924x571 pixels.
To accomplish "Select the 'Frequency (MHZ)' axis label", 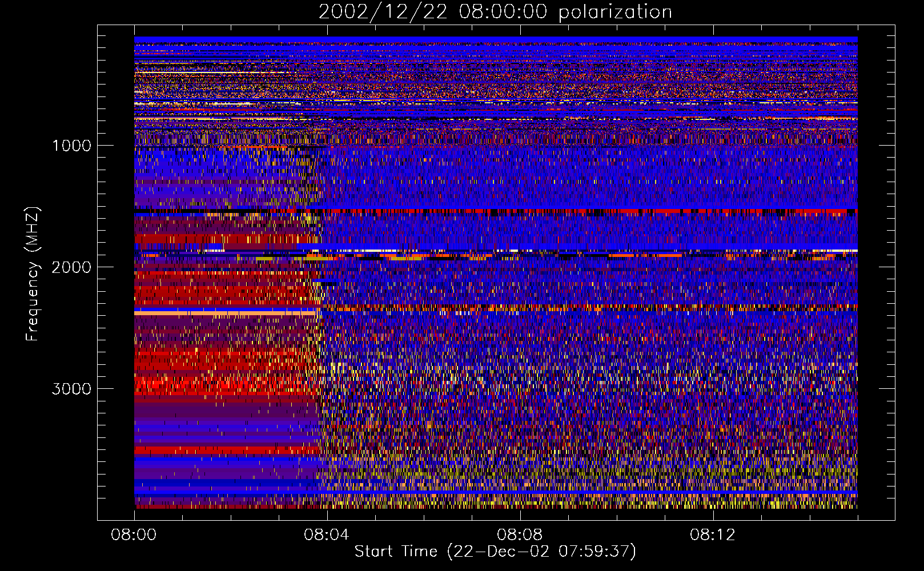I will pyautogui.click(x=33, y=274).
